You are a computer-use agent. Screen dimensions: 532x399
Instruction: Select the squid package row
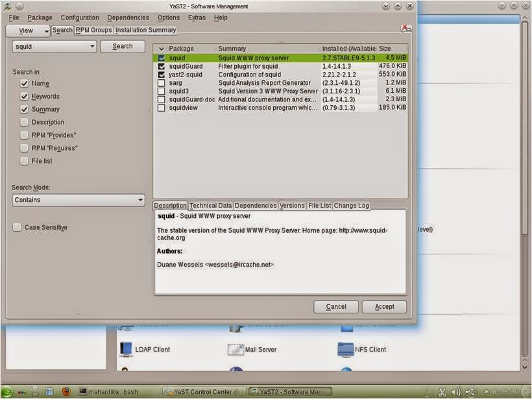coord(281,58)
